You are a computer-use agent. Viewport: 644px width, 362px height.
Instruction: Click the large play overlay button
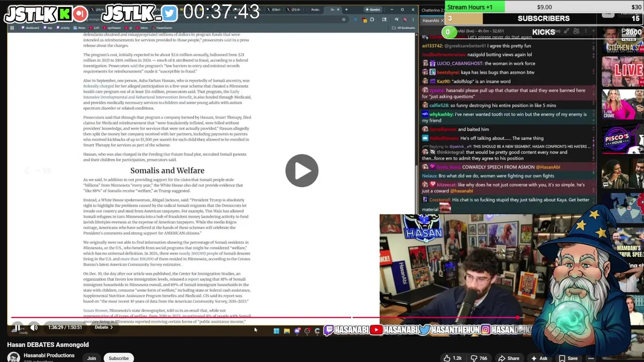[302, 170]
